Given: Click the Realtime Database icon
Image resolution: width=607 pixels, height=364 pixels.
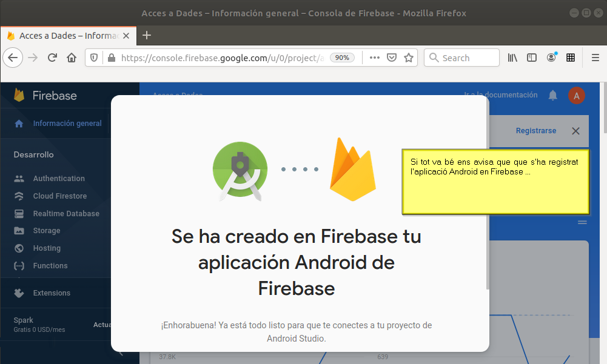Looking at the screenshot, I should tap(19, 214).
